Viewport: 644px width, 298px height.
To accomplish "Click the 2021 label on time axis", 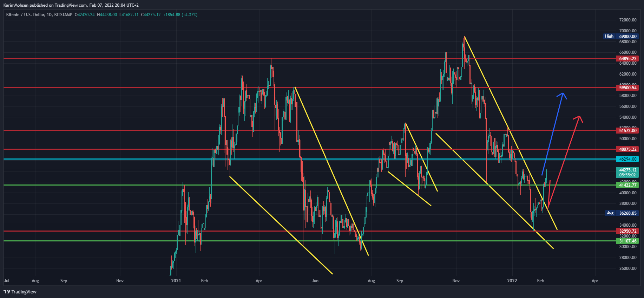I will (176, 281).
